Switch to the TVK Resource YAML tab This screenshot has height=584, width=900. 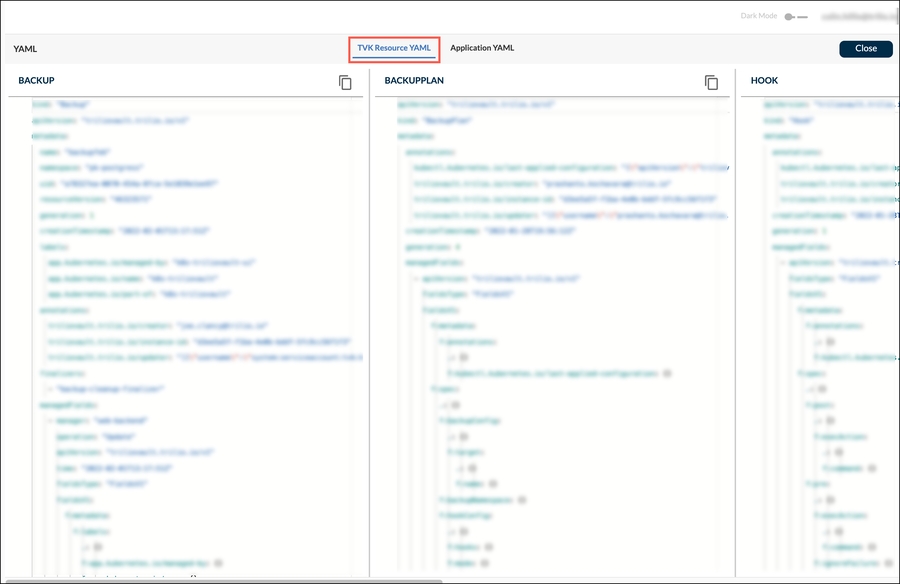point(396,48)
